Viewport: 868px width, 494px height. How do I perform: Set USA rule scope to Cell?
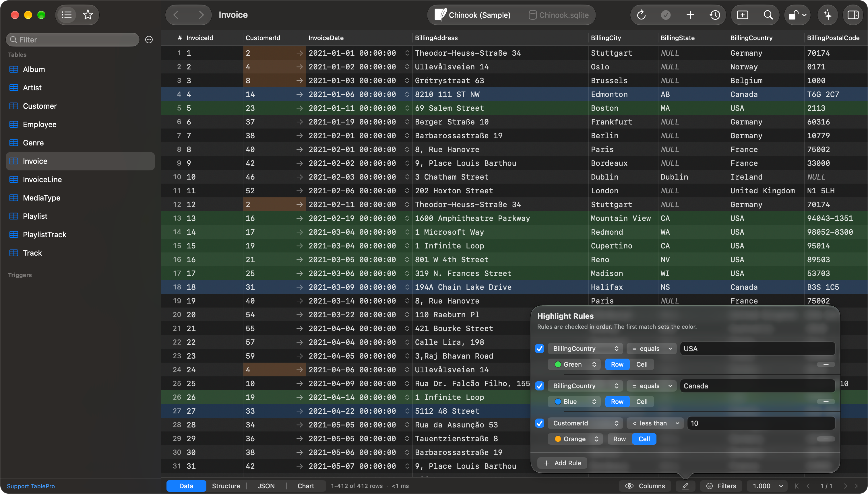642,364
